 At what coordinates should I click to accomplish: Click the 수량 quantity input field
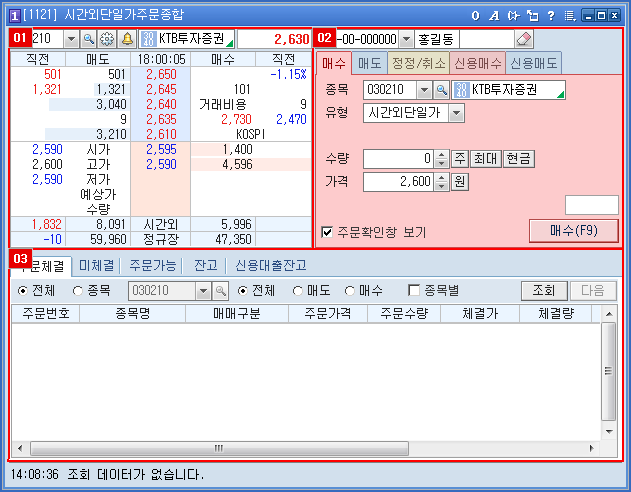pos(398,159)
